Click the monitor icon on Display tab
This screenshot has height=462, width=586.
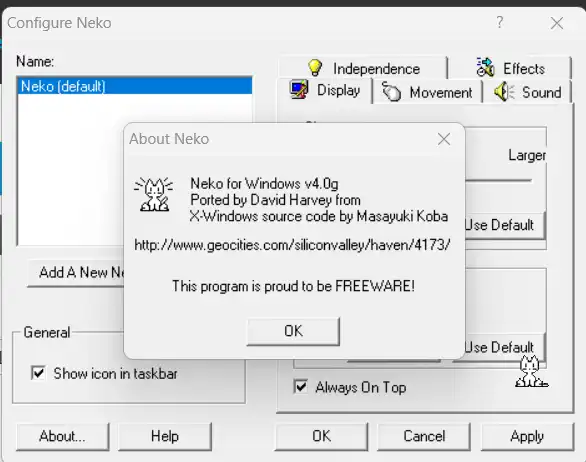299,90
